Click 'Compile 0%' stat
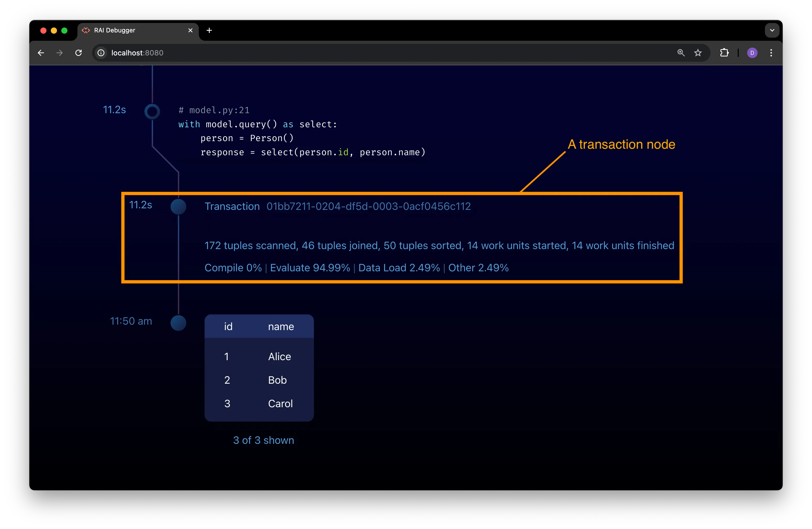This screenshot has width=812, height=529. (x=233, y=268)
